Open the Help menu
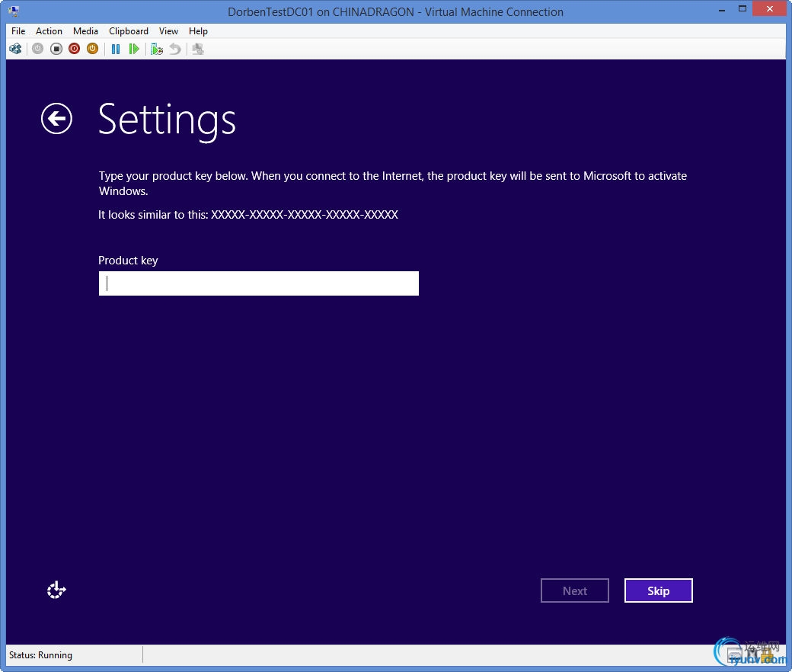 coord(198,31)
